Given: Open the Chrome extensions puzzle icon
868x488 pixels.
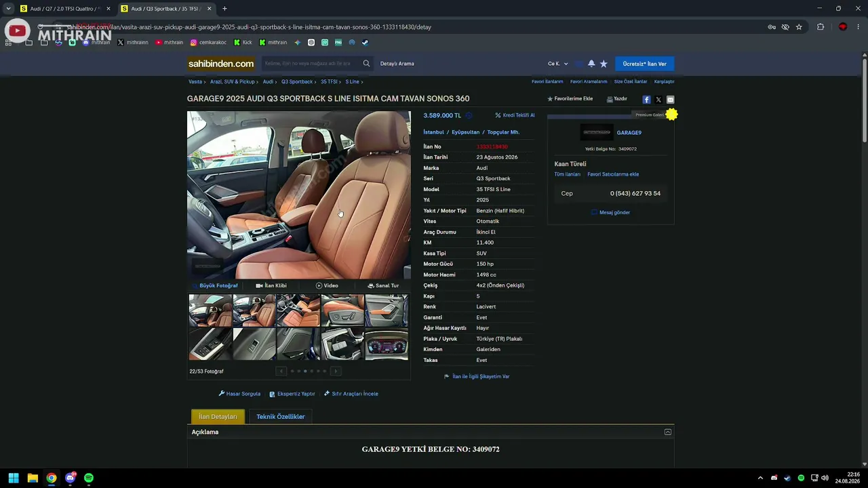Looking at the screenshot, I should (821, 27).
